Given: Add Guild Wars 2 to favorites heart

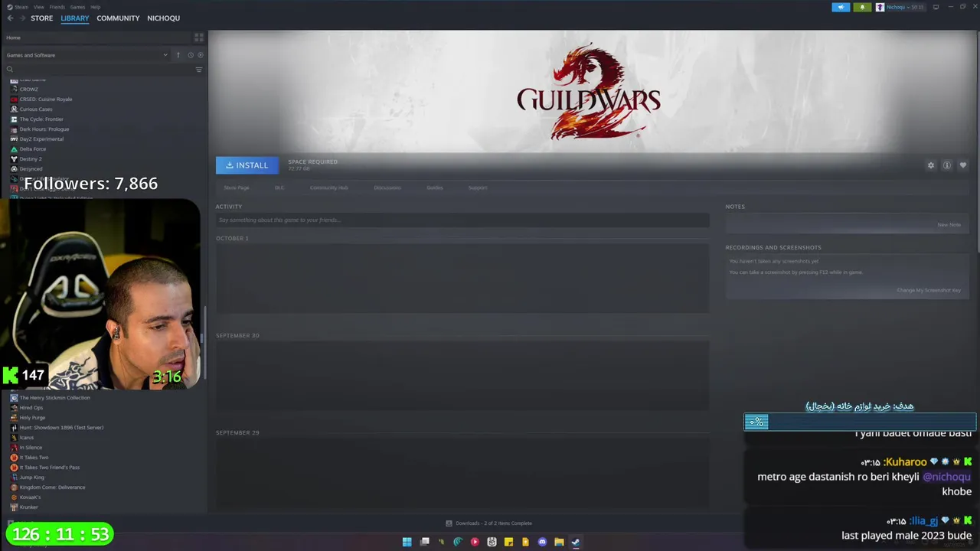Looking at the screenshot, I should [963, 165].
